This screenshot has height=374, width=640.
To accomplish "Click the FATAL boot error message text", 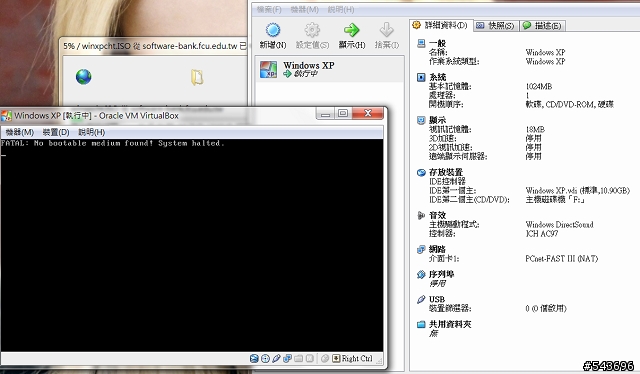I will 113,143.
